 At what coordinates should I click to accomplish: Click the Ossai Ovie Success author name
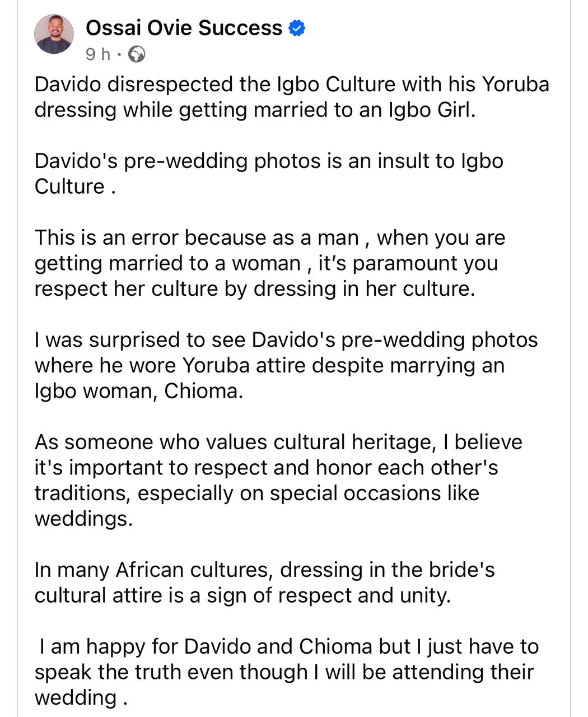point(184,27)
